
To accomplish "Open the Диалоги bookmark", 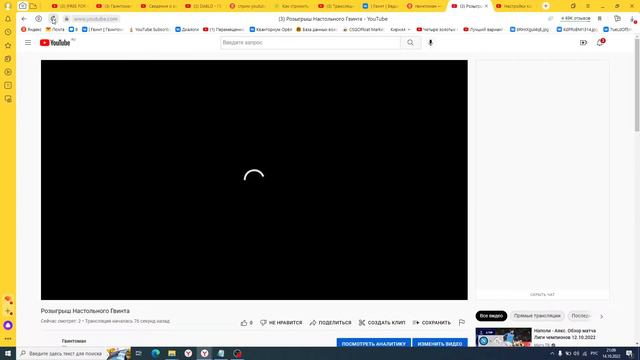I will (x=187, y=29).
